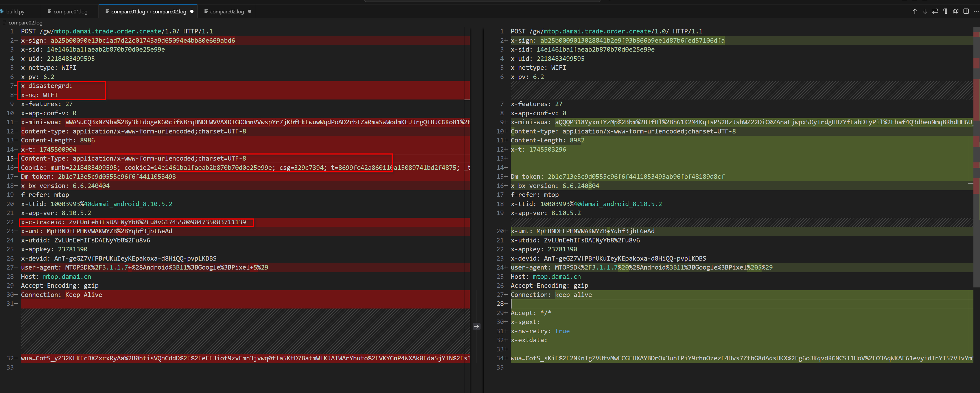Go to next change arrow
The height and width of the screenshot is (393, 980).
click(925, 11)
